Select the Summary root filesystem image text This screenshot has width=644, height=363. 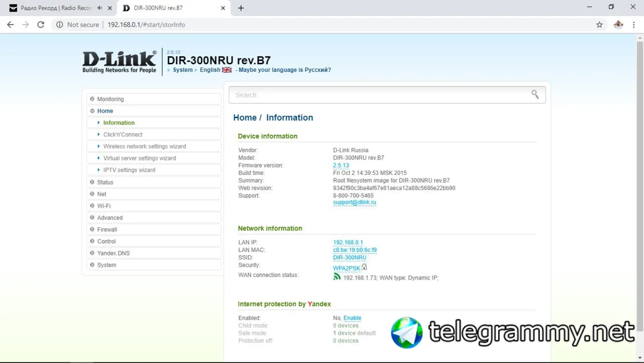391,180
